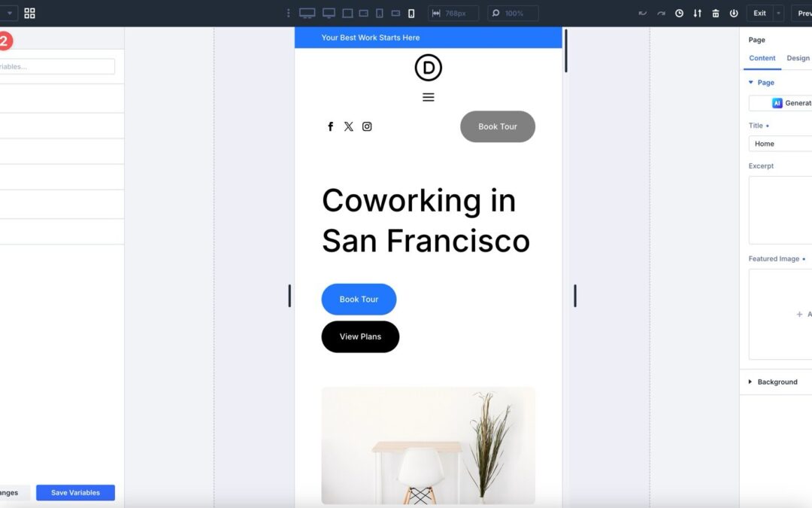Click the Facebook social icon
The image size is (812, 508).
pos(330,126)
